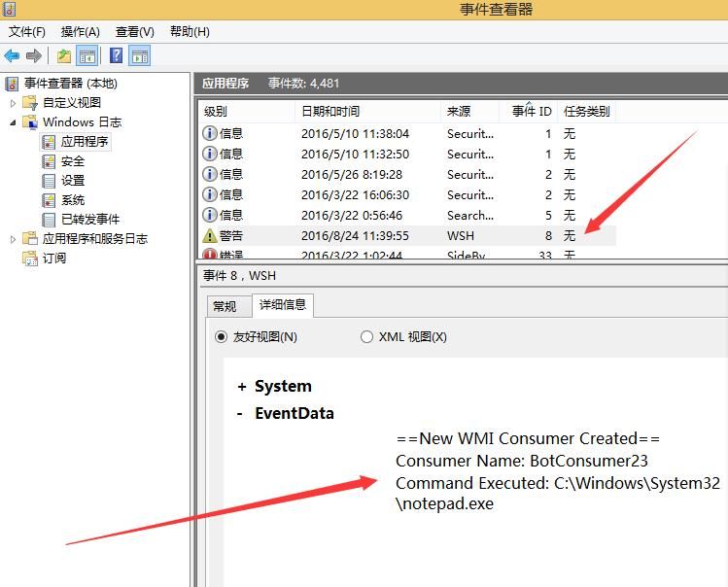This screenshot has height=587, width=728.
Task: Open the 操作(A) menu
Action: pos(81,31)
